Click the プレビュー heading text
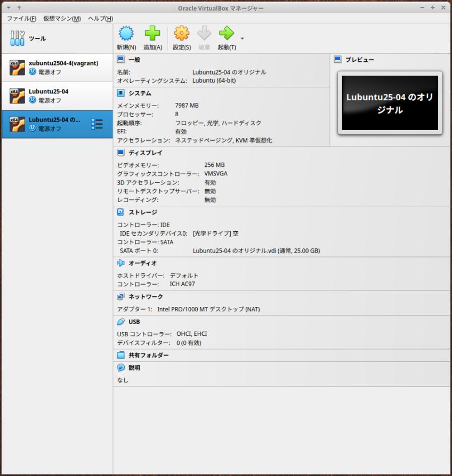 point(359,60)
